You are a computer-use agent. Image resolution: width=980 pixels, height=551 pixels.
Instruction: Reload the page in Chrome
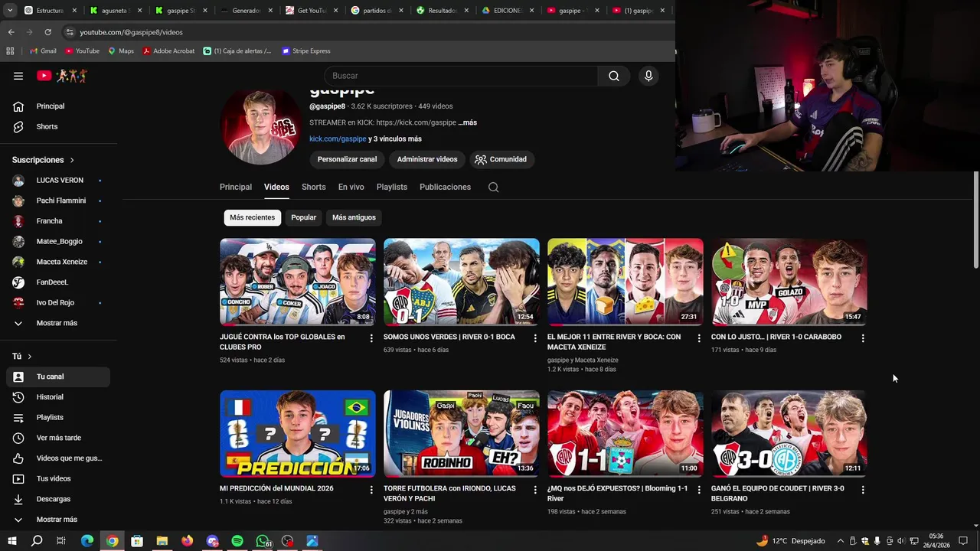pyautogui.click(x=47, y=32)
